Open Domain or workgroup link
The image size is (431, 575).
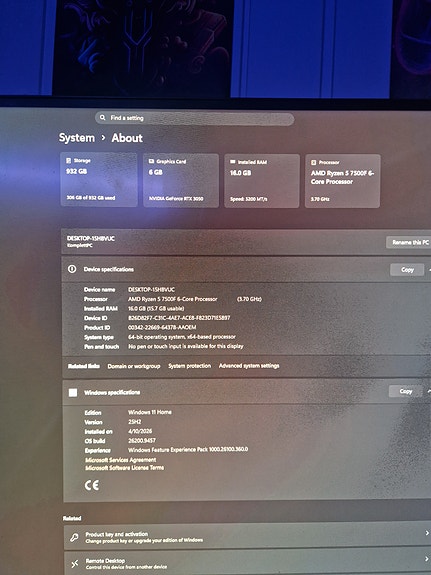[134, 366]
